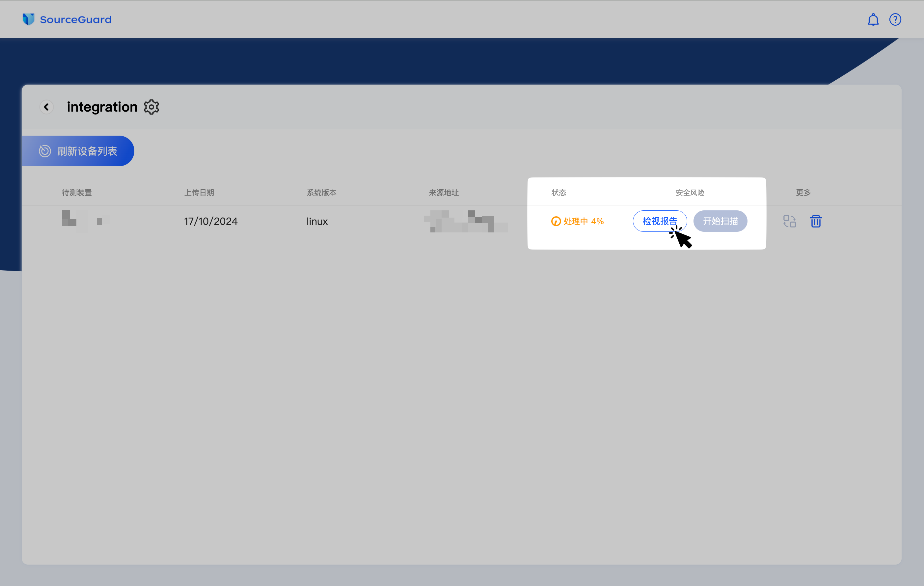Open notifications bell icon
924x586 pixels.
point(873,19)
